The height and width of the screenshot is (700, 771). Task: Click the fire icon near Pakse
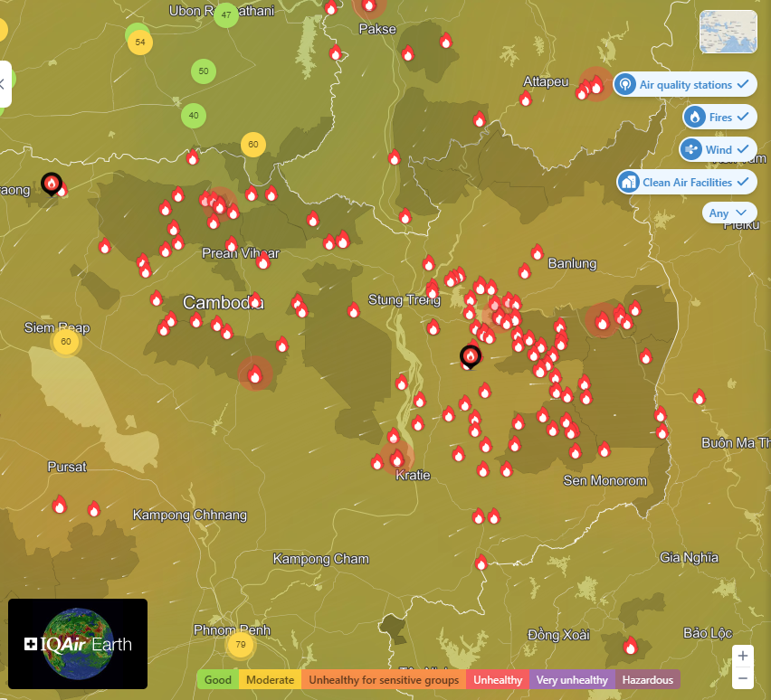[369, 5]
